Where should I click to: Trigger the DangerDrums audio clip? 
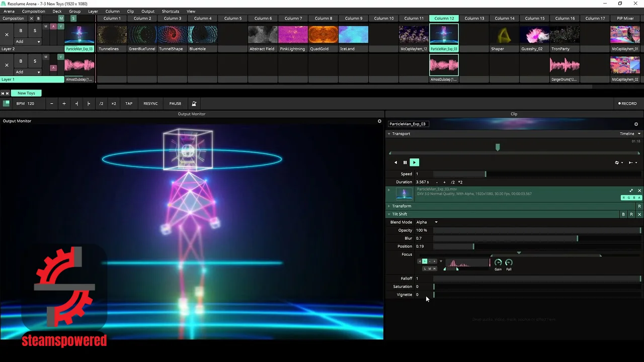coord(565,65)
